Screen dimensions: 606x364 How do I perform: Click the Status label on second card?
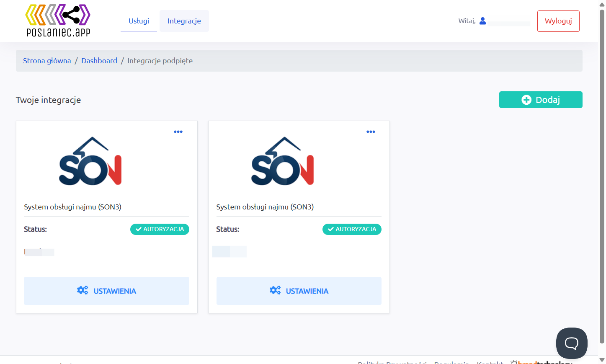[227, 229]
